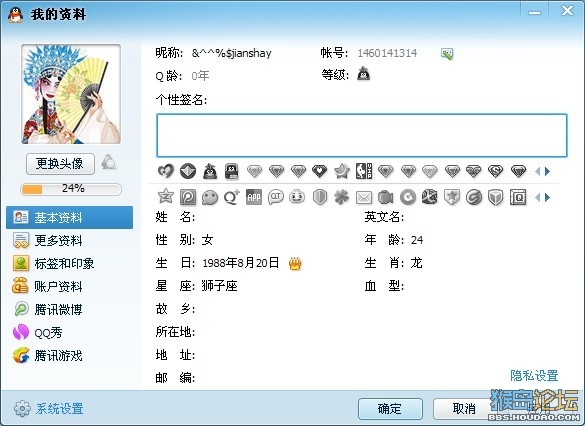Open the 隐私设置 link

pyautogui.click(x=534, y=376)
